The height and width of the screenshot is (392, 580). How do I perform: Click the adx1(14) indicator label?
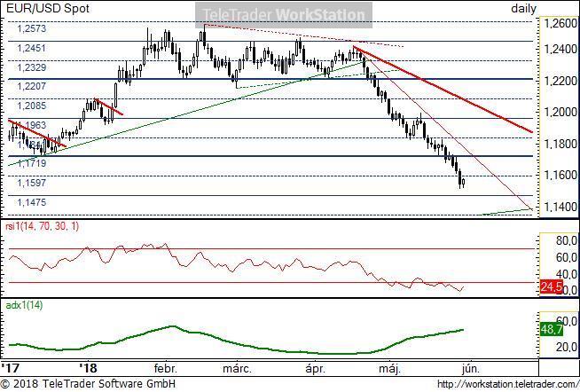click(24, 305)
